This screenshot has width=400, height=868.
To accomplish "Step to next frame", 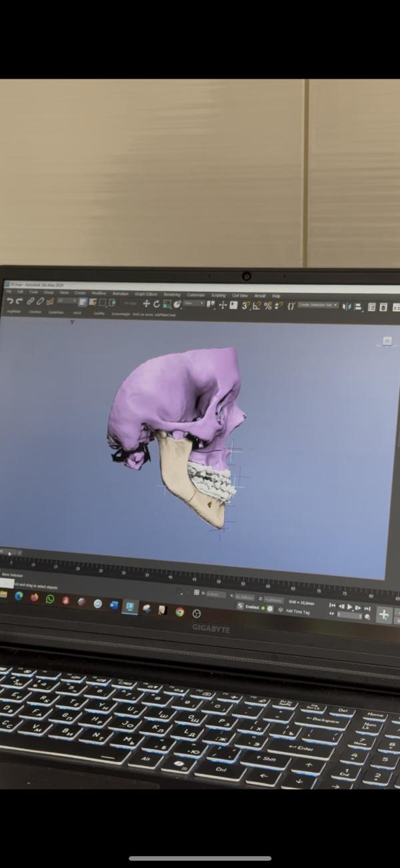I will (358, 607).
